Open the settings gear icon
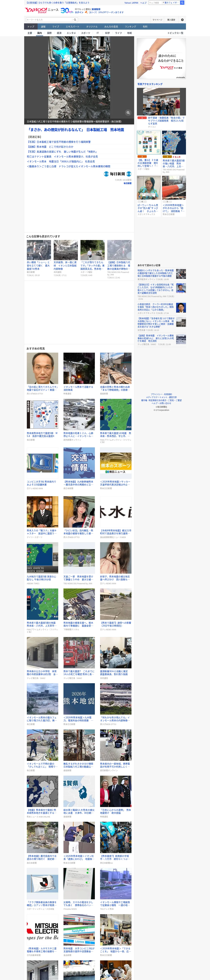 (182, 20)
